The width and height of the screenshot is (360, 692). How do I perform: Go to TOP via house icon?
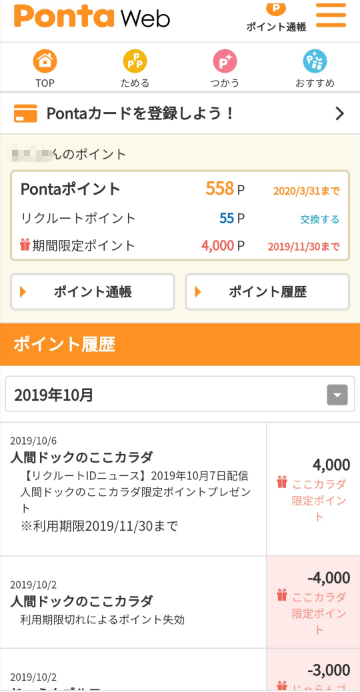pyautogui.click(x=45, y=61)
